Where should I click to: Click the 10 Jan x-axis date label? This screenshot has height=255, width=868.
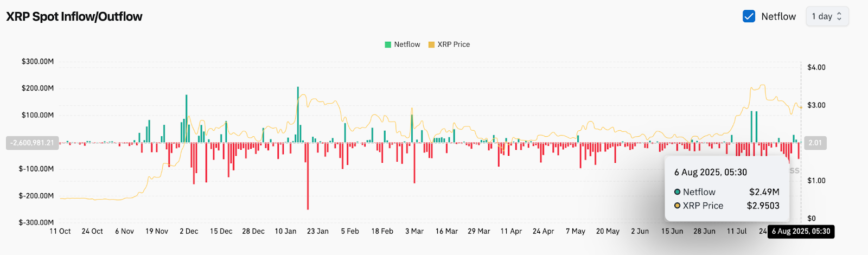[285, 231]
